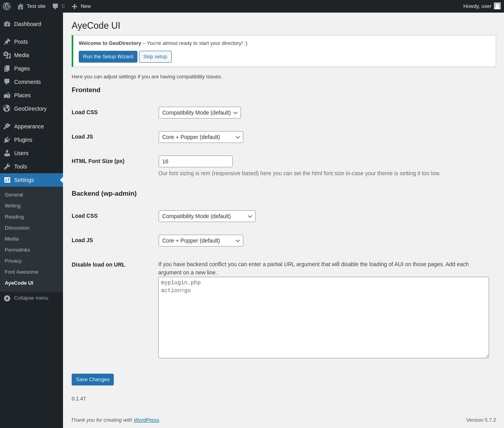Screen dimensions: 504x428
Task: Select Writing settings submenu
Action: point(13,206)
